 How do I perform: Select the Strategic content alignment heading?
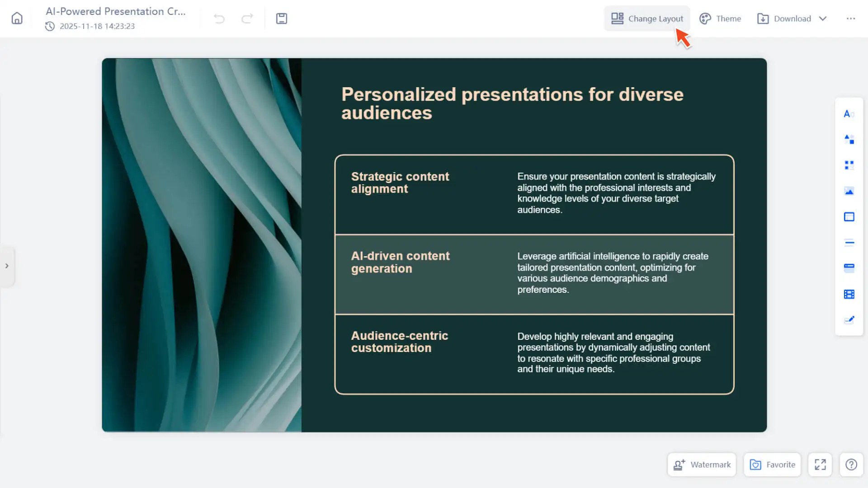400,183
